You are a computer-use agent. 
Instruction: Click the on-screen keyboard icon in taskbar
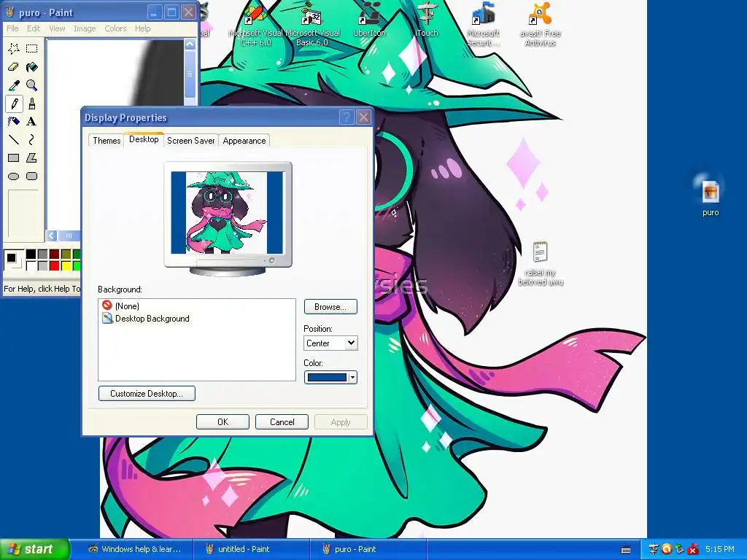[x=626, y=550]
